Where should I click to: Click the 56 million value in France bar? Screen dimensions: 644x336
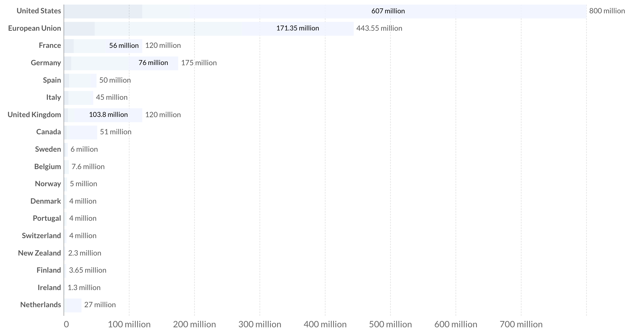tap(124, 46)
